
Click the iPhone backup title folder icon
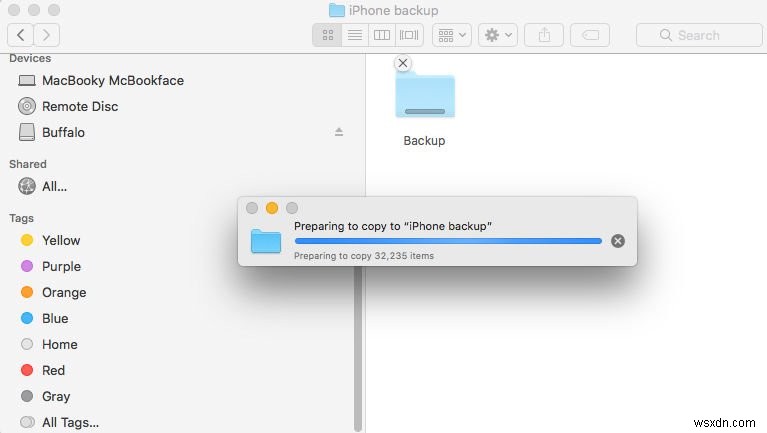tap(337, 10)
